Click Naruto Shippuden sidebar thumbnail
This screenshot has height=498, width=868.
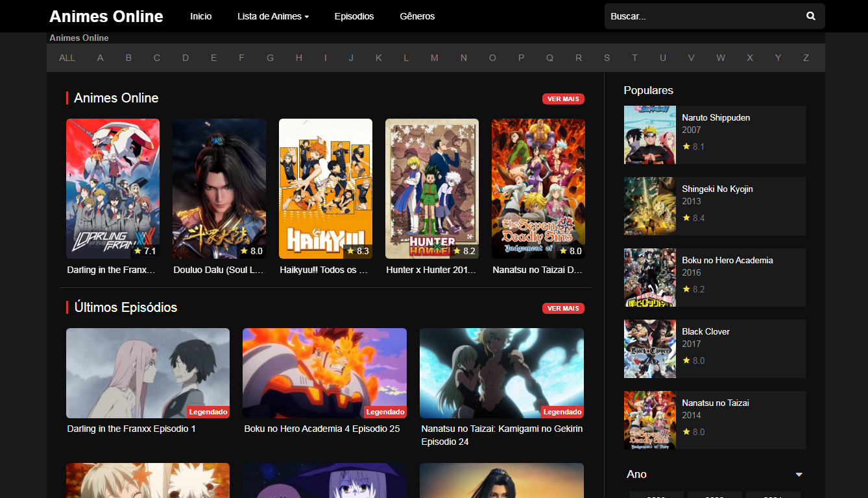click(650, 135)
